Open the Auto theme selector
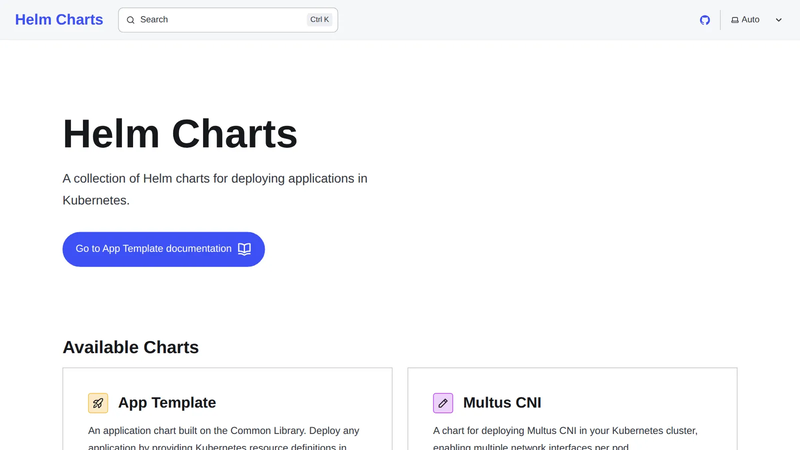Viewport: 800px width, 450px height. click(757, 20)
